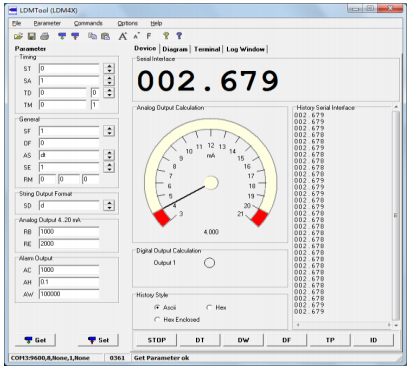Click the ST timing input field
Screen dimensions: 411x368
[x=69, y=69]
